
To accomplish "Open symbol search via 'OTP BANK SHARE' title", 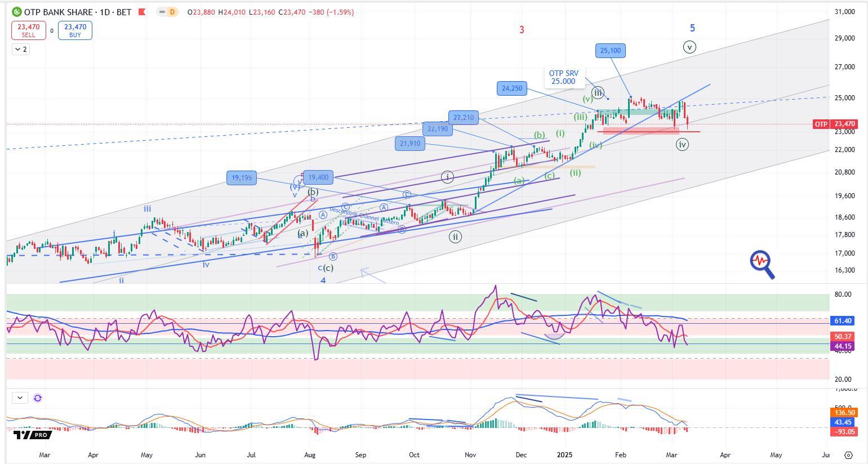I will tap(59, 12).
